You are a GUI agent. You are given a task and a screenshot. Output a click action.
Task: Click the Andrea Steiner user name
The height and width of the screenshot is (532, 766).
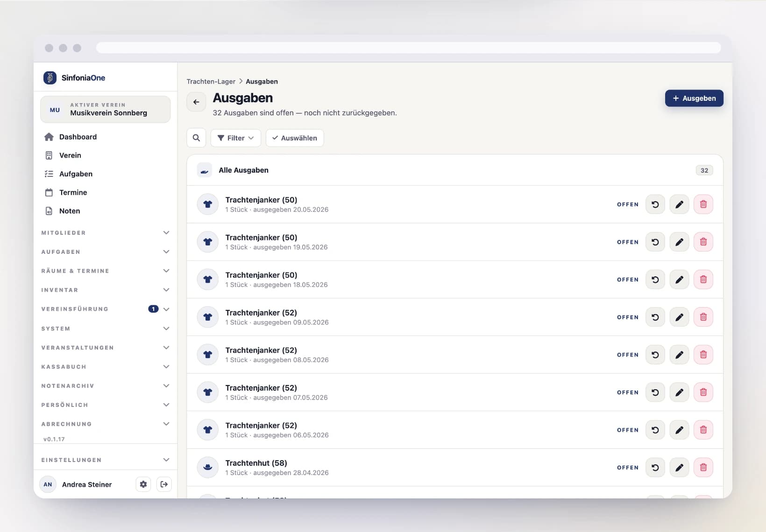click(x=87, y=485)
